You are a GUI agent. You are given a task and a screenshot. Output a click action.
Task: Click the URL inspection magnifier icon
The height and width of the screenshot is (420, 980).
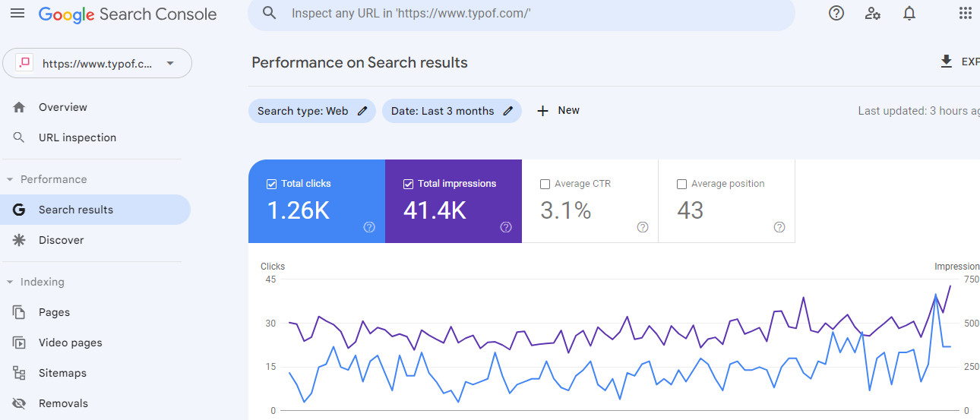(20, 137)
